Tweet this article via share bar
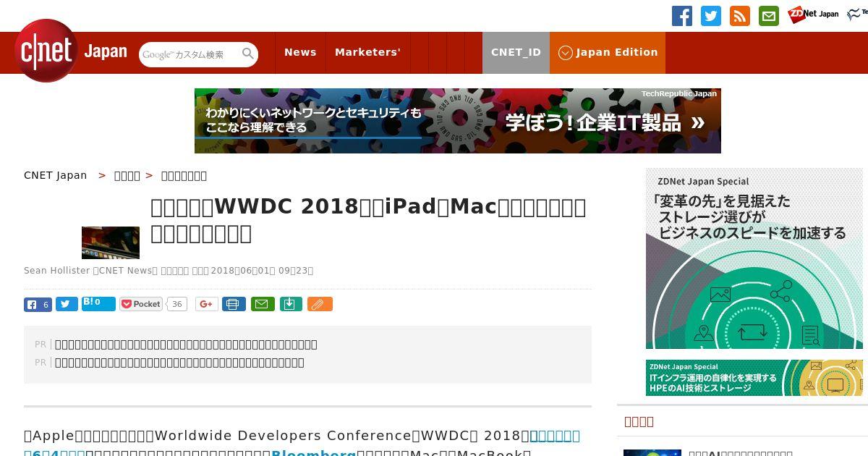The width and height of the screenshot is (868, 456). [67, 305]
